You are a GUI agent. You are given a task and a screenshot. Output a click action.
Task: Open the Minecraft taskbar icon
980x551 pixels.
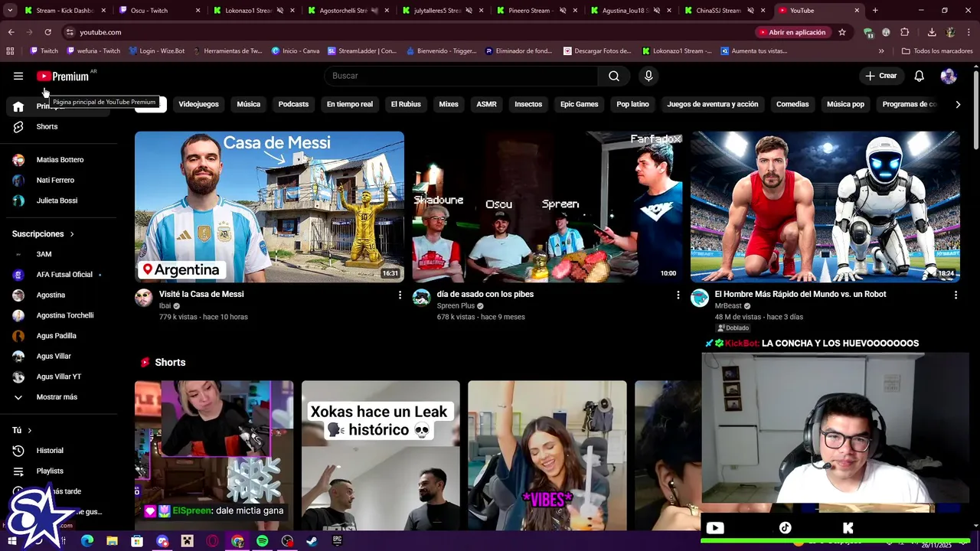click(x=188, y=541)
